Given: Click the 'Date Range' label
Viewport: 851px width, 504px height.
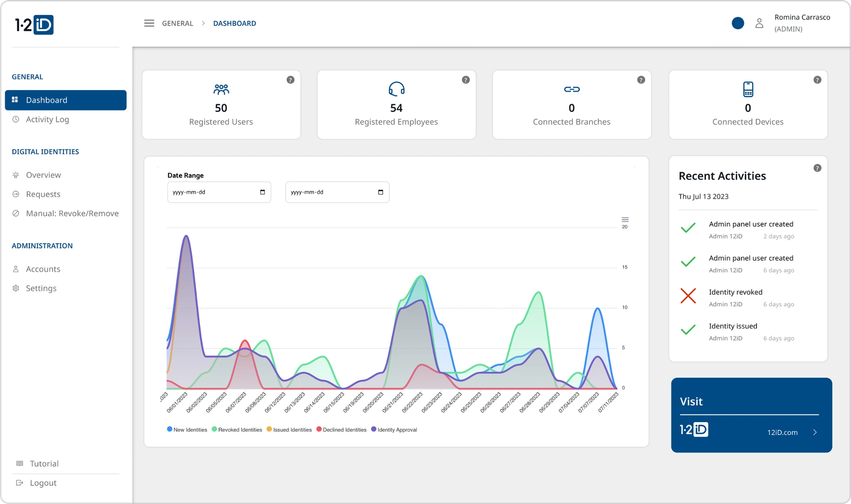Looking at the screenshot, I should coord(185,175).
